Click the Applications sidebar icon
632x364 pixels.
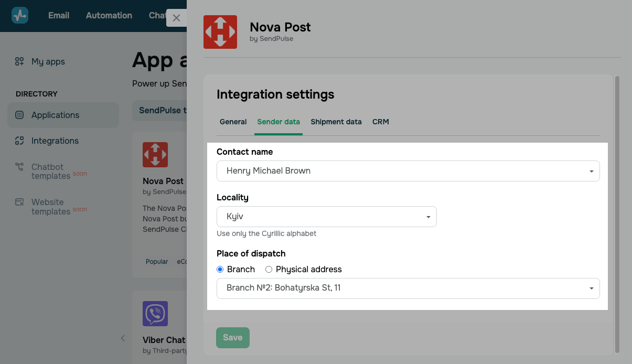point(19,115)
